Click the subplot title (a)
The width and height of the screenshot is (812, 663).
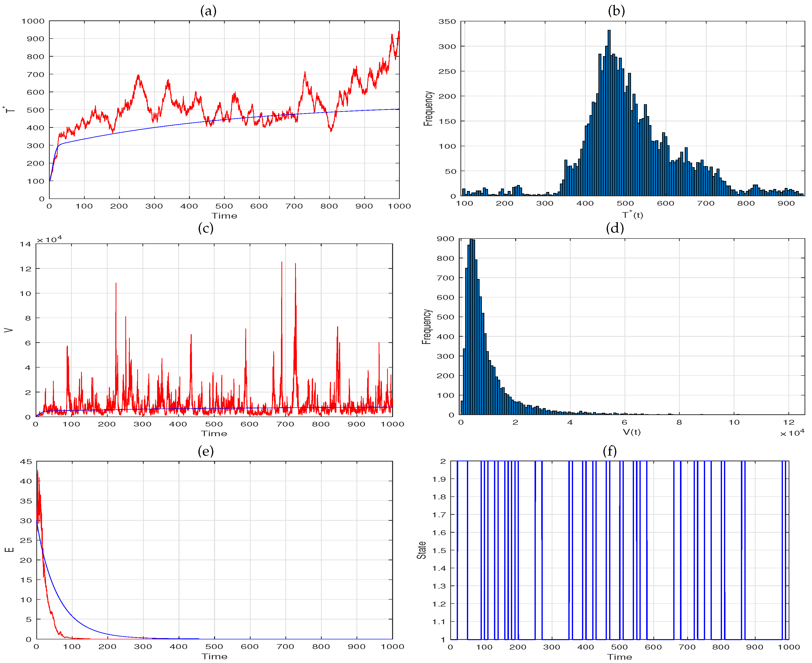pyautogui.click(x=208, y=11)
